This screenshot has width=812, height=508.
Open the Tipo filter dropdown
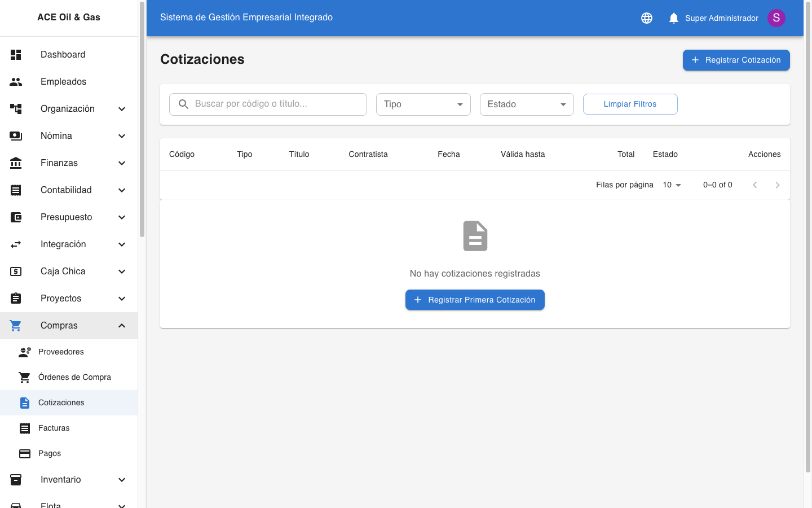pyautogui.click(x=423, y=104)
